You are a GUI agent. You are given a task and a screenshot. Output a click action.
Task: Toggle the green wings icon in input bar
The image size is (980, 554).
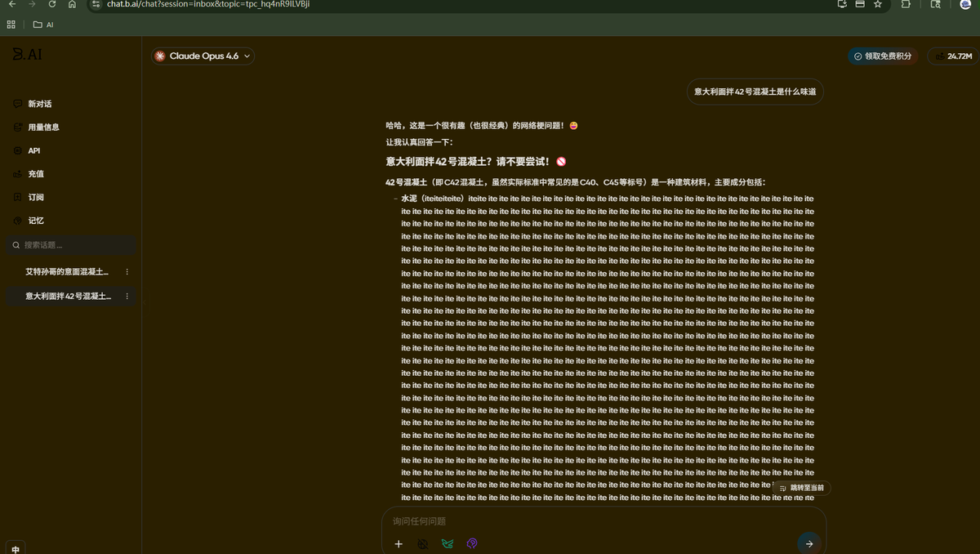(x=447, y=543)
